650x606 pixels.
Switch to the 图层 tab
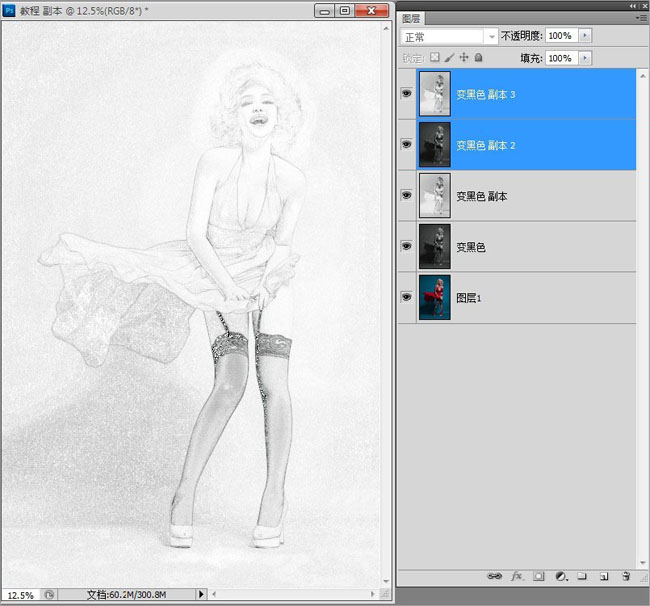pyautogui.click(x=411, y=19)
